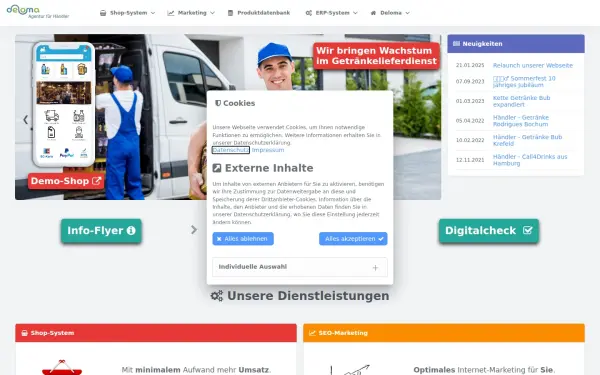The width and height of the screenshot is (600, 375).
Task: Click the date 21.01.2025
Action: pyautogui.click(x=470, y=65)
